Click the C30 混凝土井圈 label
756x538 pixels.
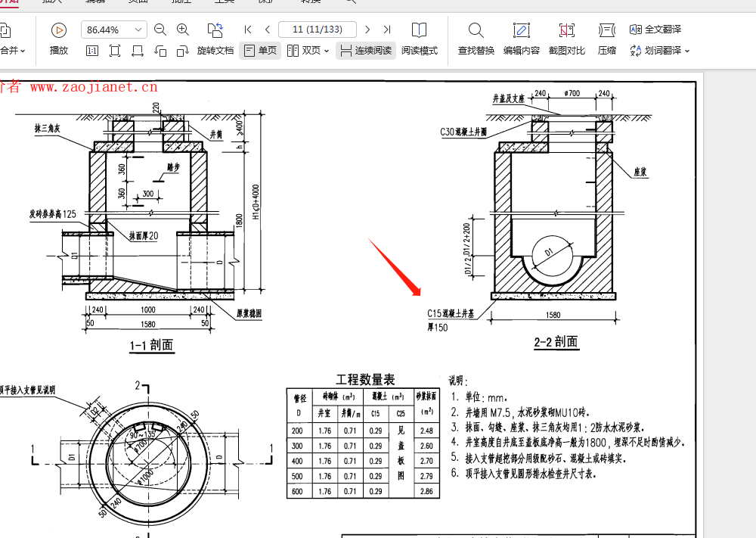click(x=463, y=132)
